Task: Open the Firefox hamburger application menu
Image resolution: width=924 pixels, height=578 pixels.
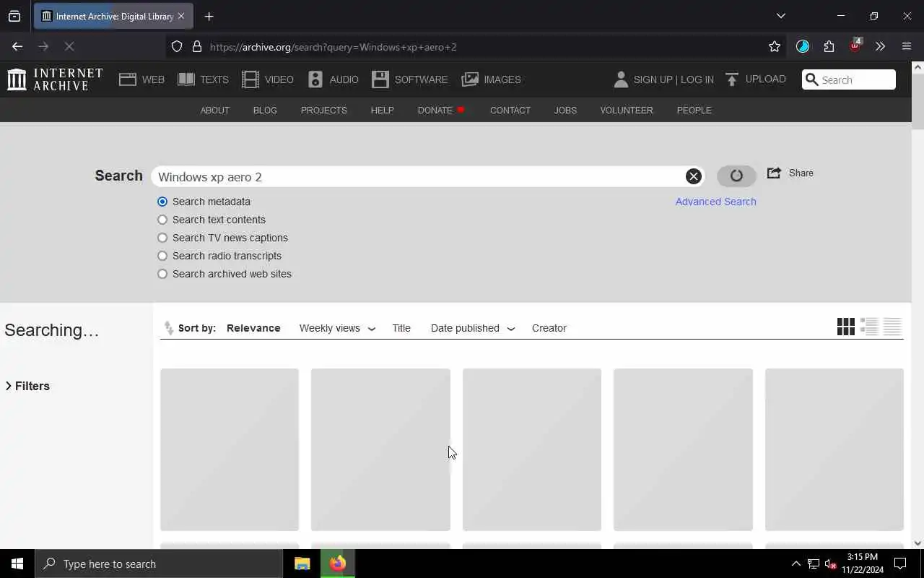Action: [x=907, y=46]
